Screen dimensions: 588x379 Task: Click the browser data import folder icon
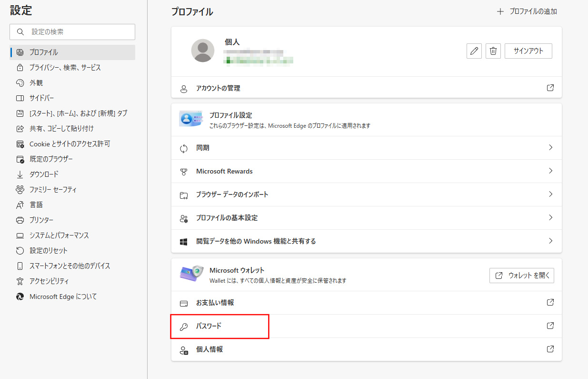click(x=184, y=195)
